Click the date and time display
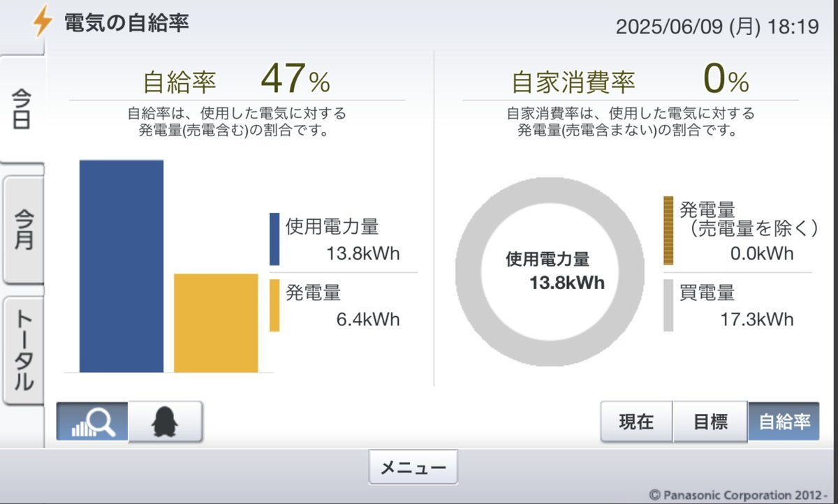838x504 pixels. pos(716,27)
